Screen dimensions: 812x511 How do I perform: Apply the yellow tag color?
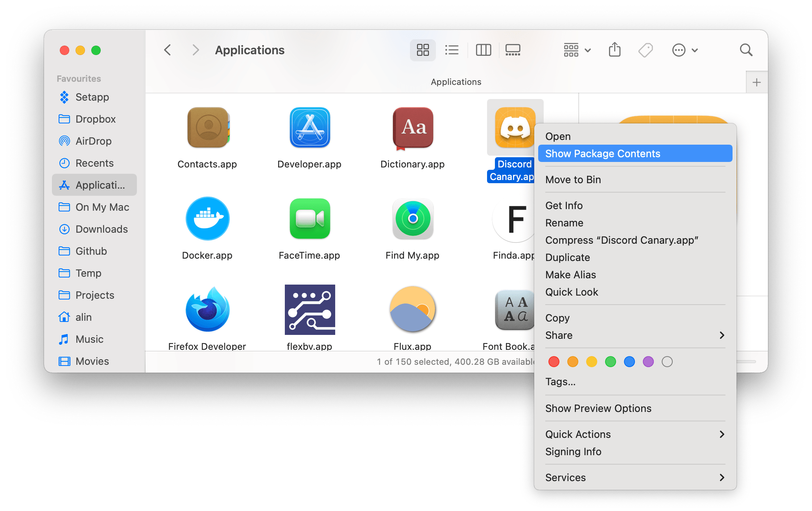592,362
